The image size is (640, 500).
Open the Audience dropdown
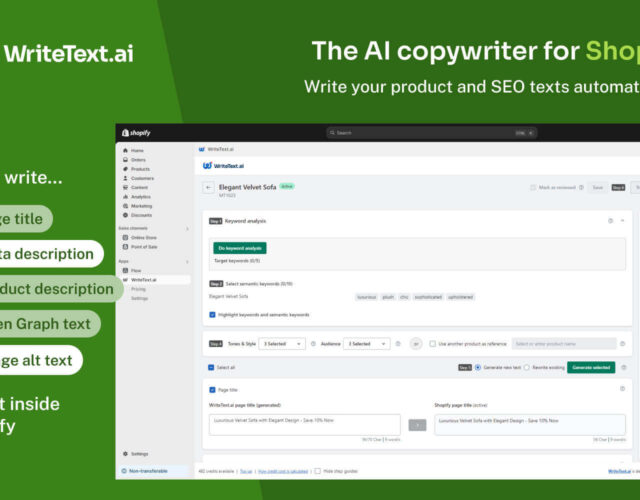pyautogui.click(x=367, y=343)
